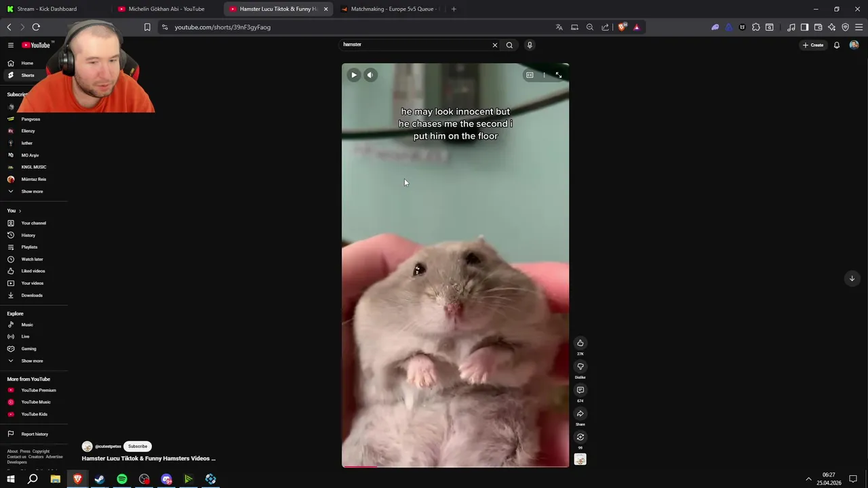This screenshot has height=488, width=868.
Task: Open YouTube Music link
Action: [37, 402]
